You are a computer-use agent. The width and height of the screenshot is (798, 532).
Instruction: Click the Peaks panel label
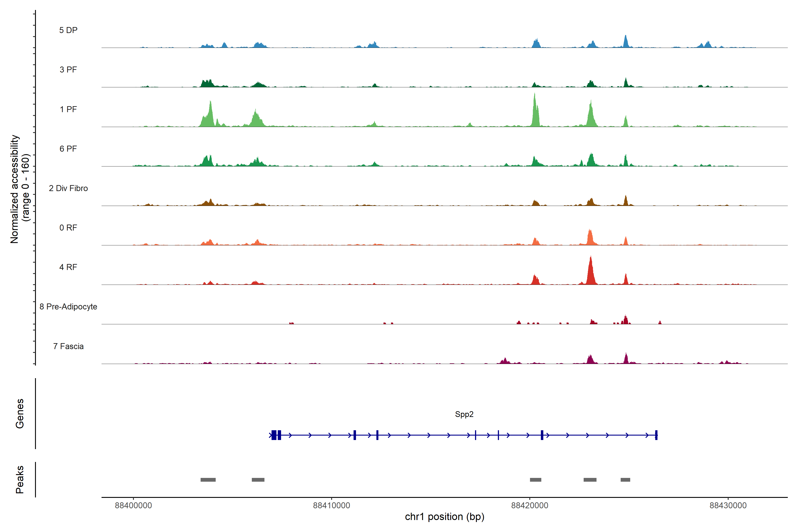pyautogui.click(x=20, y=479)
